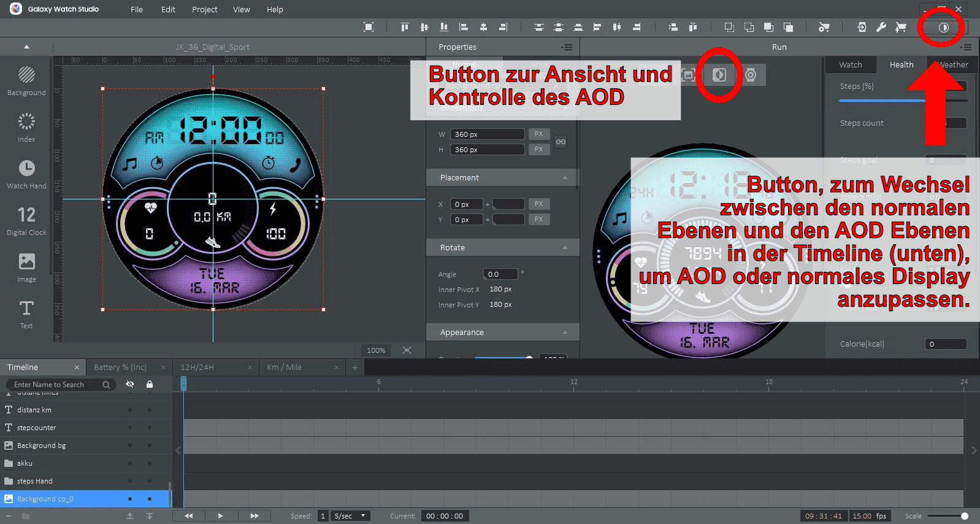Collapse the Rotate section

click(565, 247)
